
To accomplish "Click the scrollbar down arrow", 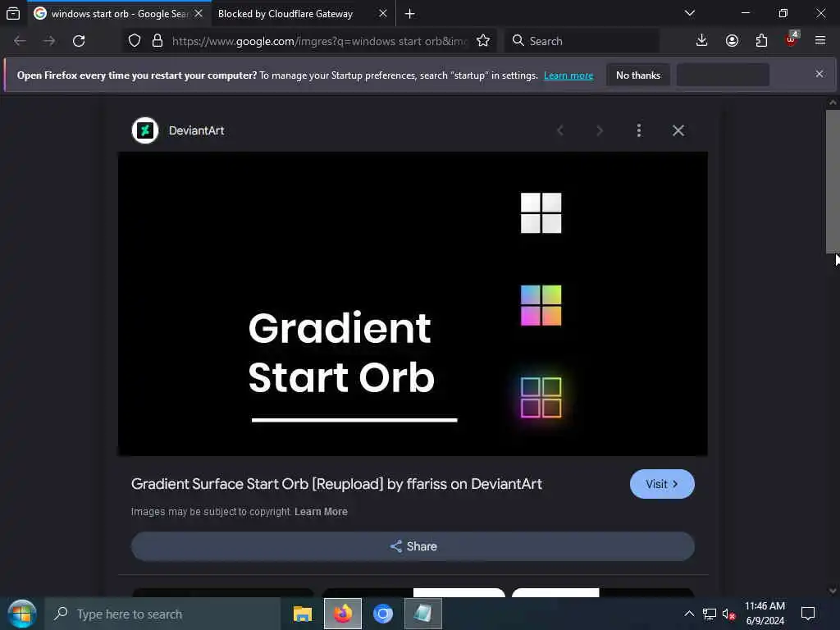I will (x=833, y=591).
